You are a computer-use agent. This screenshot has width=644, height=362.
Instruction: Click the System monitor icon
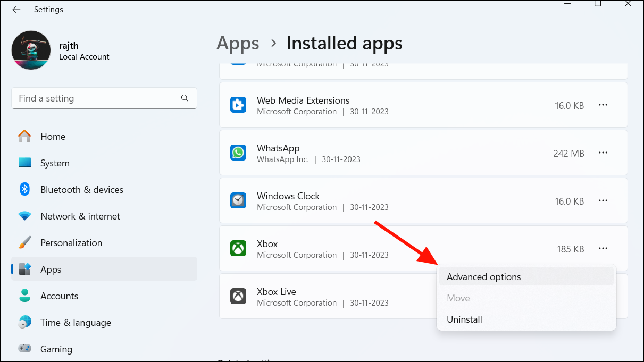[x=24, y=163]
